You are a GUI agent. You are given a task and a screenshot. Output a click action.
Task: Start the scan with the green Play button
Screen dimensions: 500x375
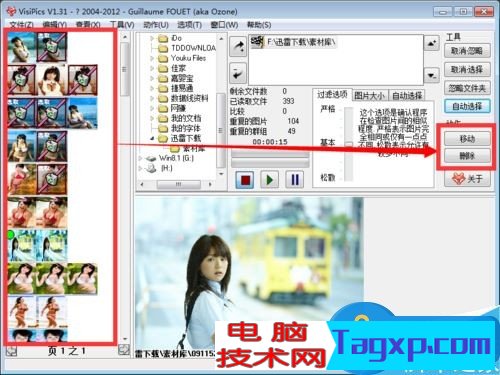pyautogui.click(x=269, y=180)
